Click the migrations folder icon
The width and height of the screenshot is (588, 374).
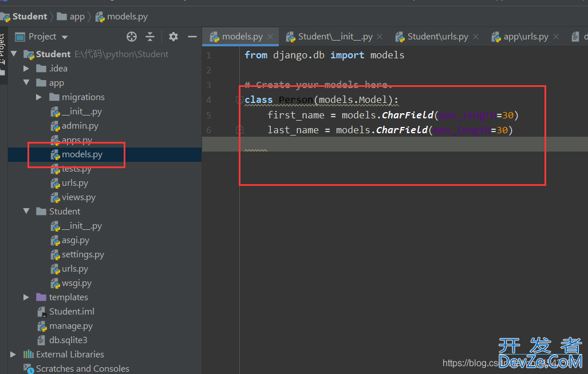(54, 97)
